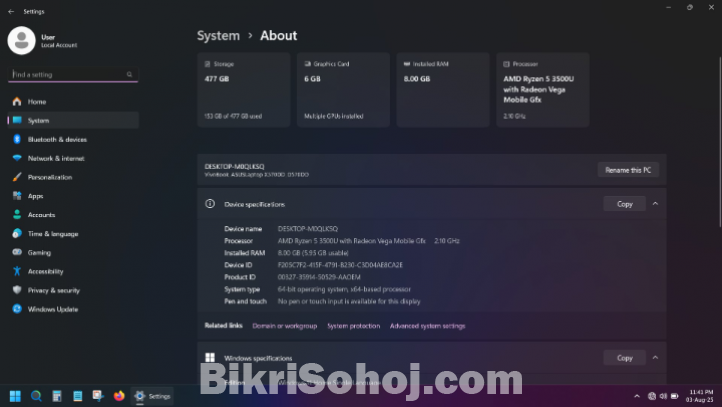Launch Firefox from the taskbar
The height and width of the screenshot is (407, 722).
[x=119, y=396]
